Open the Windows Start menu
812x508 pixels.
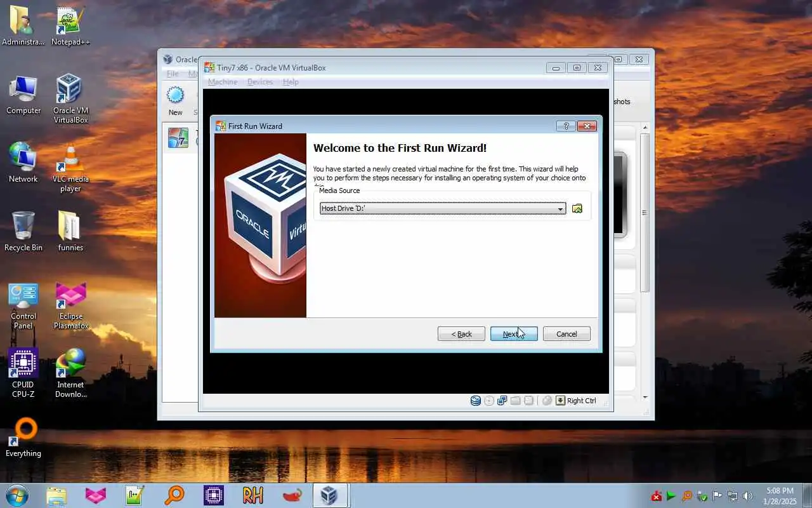click(x=16, y=495)
